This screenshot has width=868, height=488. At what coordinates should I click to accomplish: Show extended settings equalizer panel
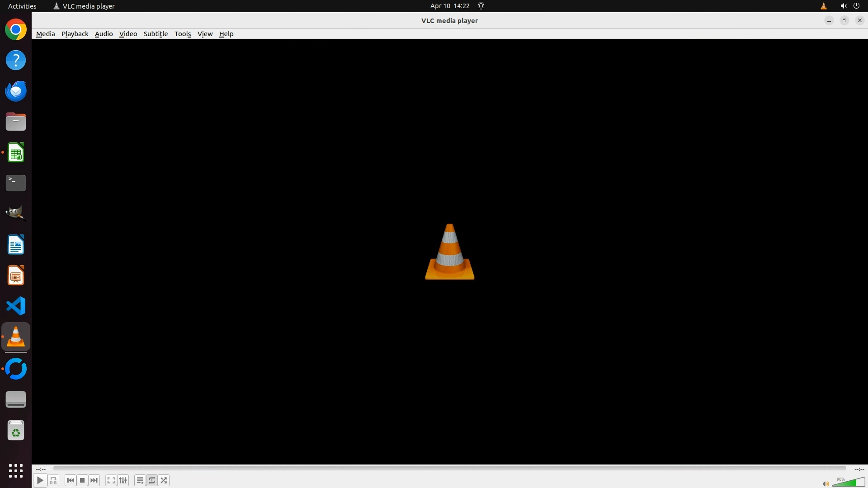click(123, 480)
